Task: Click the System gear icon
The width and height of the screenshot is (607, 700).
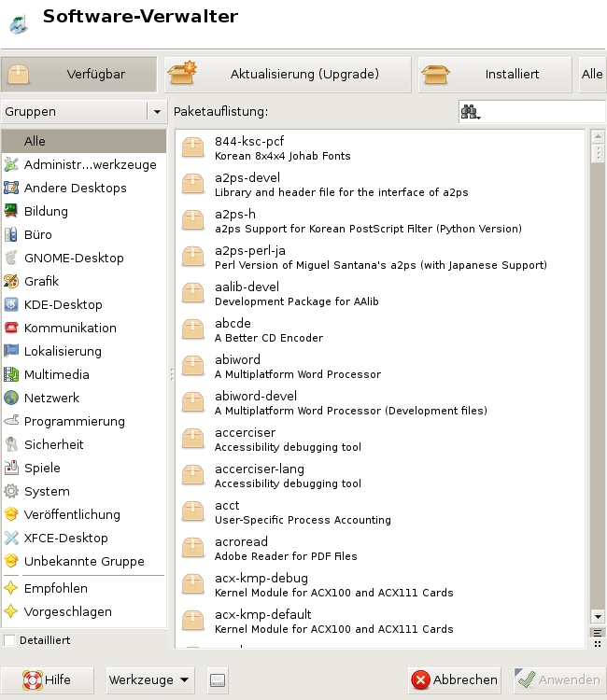Action: 11,491
